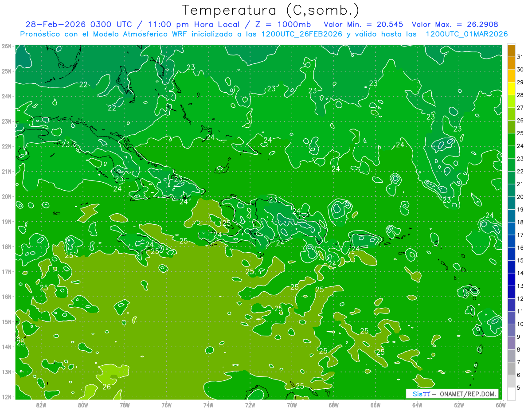Click the 66W longitude axis label
Image resolution: width=532 pixels, height=411 pixels.
375,405
